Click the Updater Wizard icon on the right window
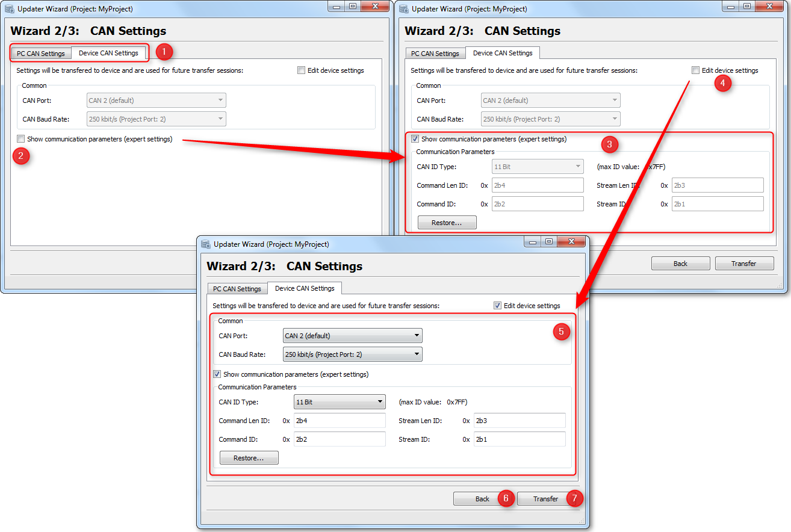791x532 pixels. coord(403,6)
